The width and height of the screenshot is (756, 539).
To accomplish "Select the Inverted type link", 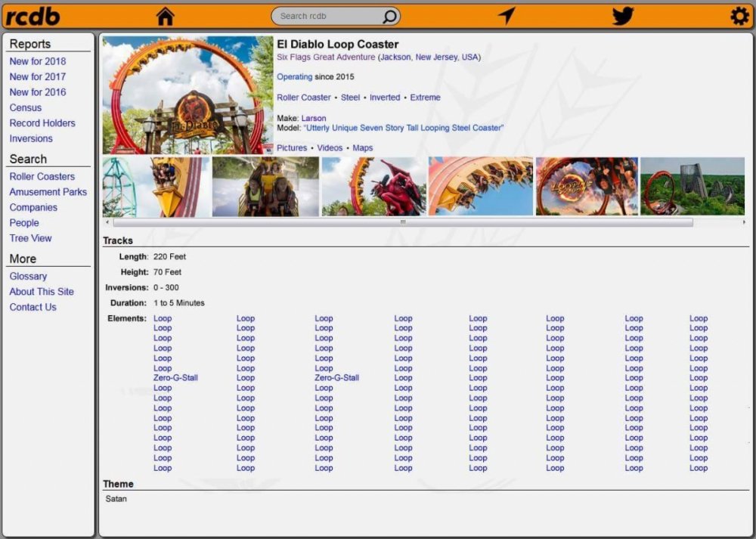I will (x=385, y=98).
